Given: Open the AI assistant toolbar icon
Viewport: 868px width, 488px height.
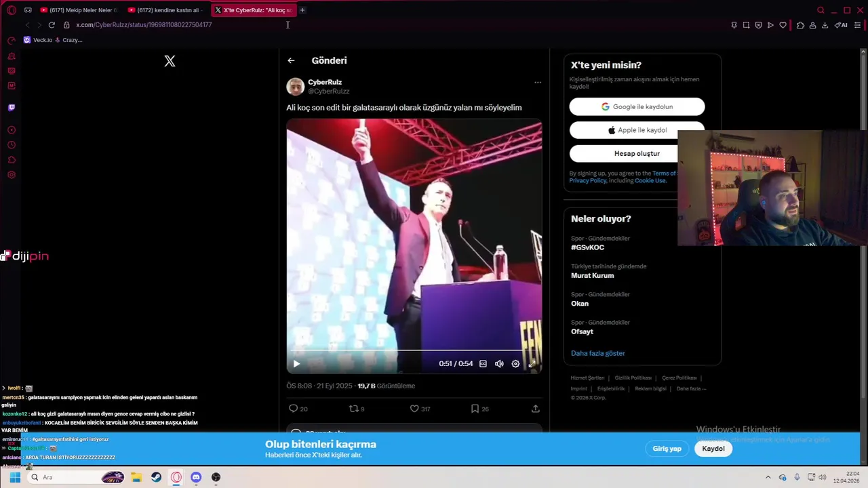Looking at the screenshot, I should coord(842,25).
